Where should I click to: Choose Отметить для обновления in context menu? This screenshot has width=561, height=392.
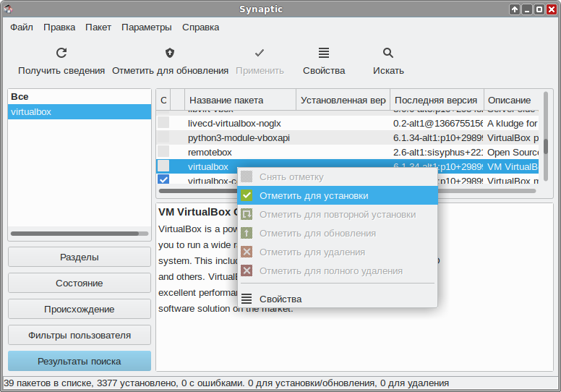tap(338, 233)
